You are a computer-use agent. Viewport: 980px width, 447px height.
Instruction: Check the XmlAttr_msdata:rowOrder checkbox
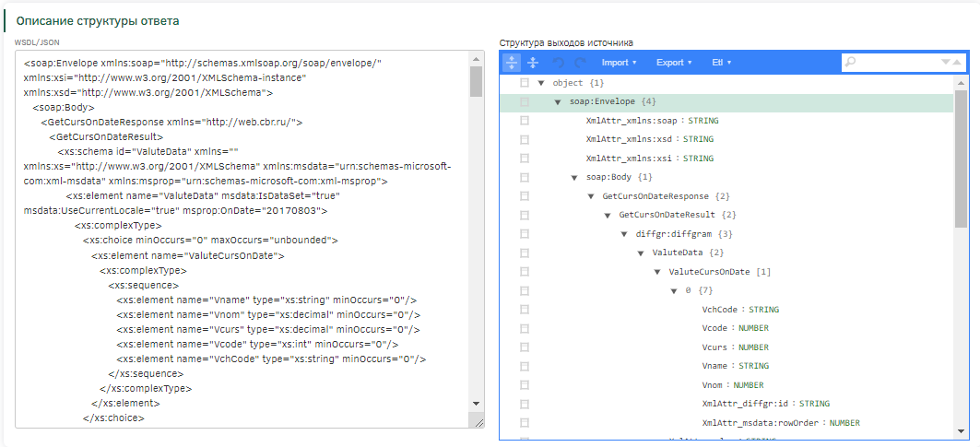tap(525, 423)
